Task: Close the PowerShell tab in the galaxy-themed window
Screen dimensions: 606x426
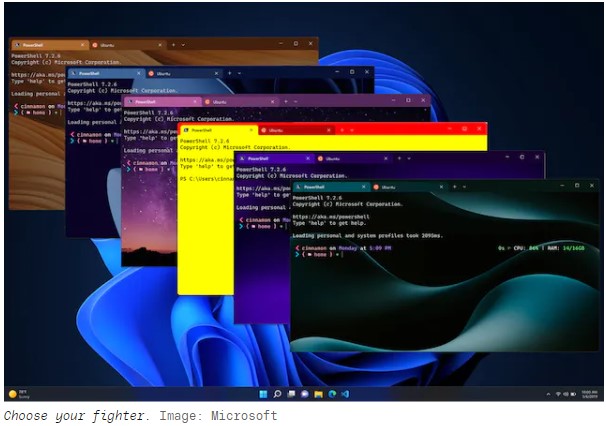Action: (195, 102)
